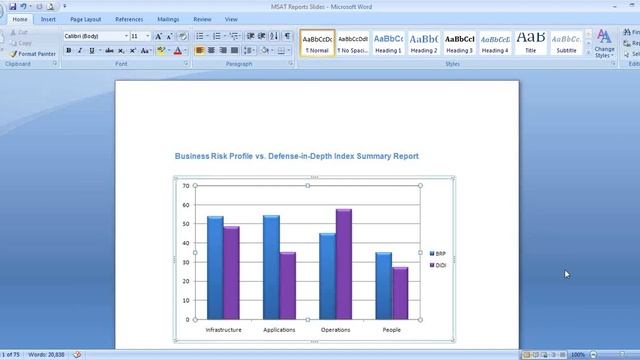Image resolution: width=640 pixels, height=360 pixels.
Task: Select the DiDi legend entry in chart
Action: click(438, 265)
